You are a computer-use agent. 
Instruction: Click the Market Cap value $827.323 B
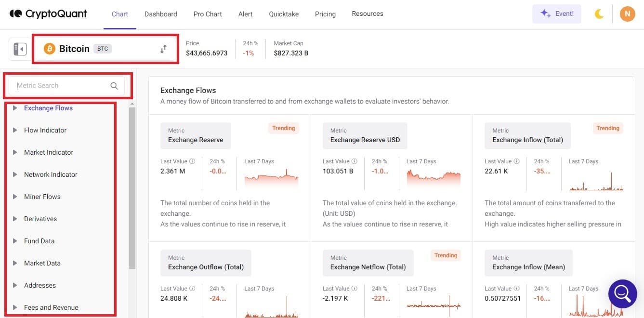(291, 53)
